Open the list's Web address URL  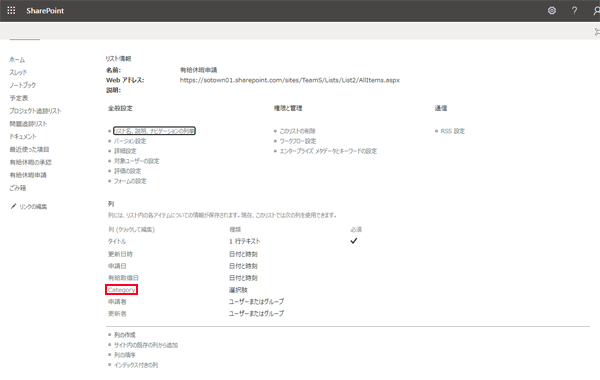(x=290, y=80)
